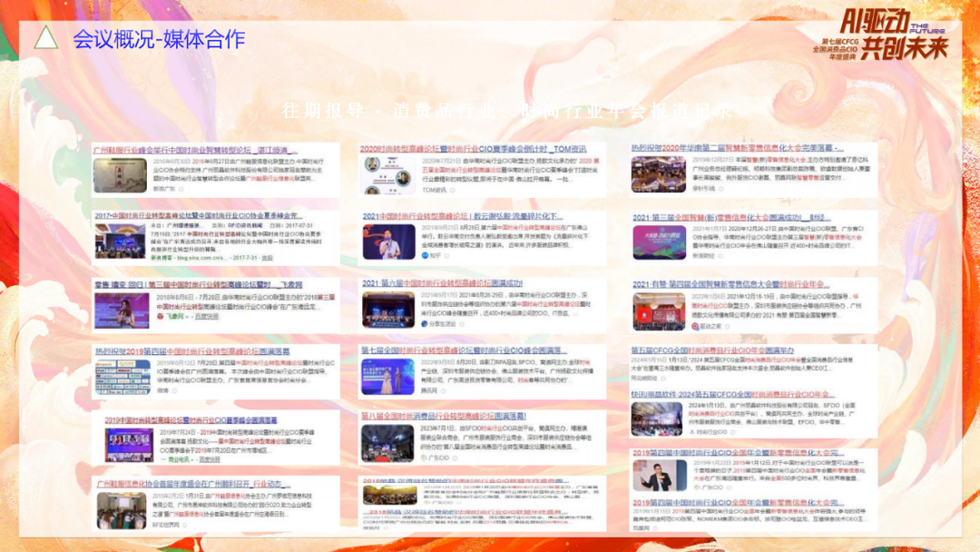Open the 快讯|丽晶软件 2024第五届CFCG headline
The width and height of the screenshot is (980, 552).
pos(724,394)
